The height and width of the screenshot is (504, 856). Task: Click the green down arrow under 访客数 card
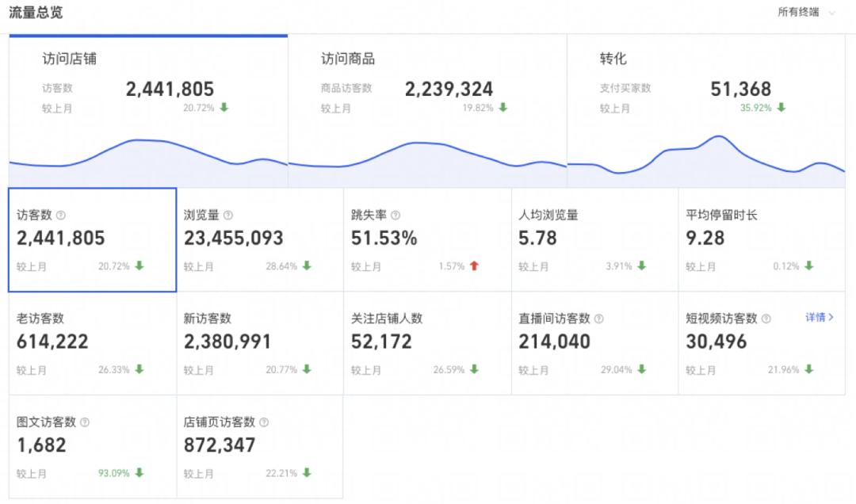[x=139, y=266]
